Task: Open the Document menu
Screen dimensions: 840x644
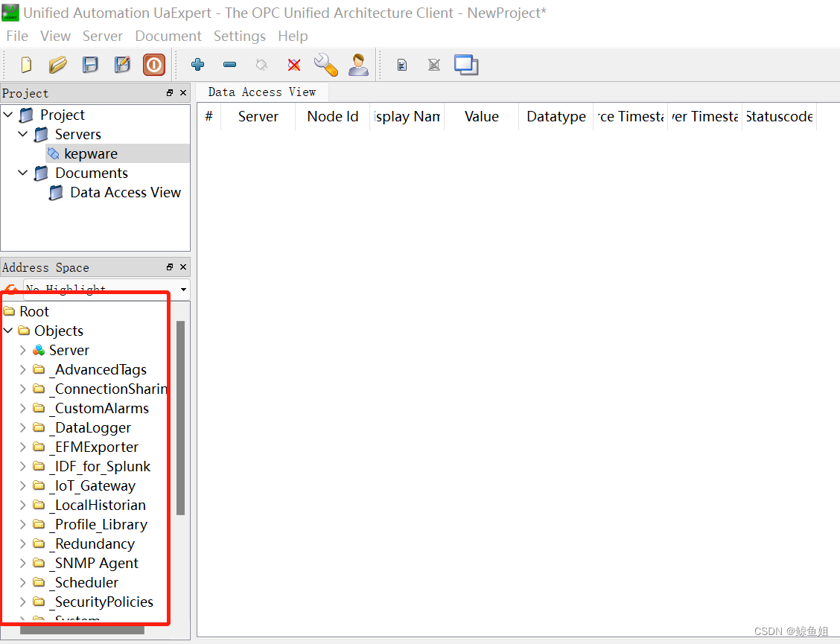Action: [168, 36]
